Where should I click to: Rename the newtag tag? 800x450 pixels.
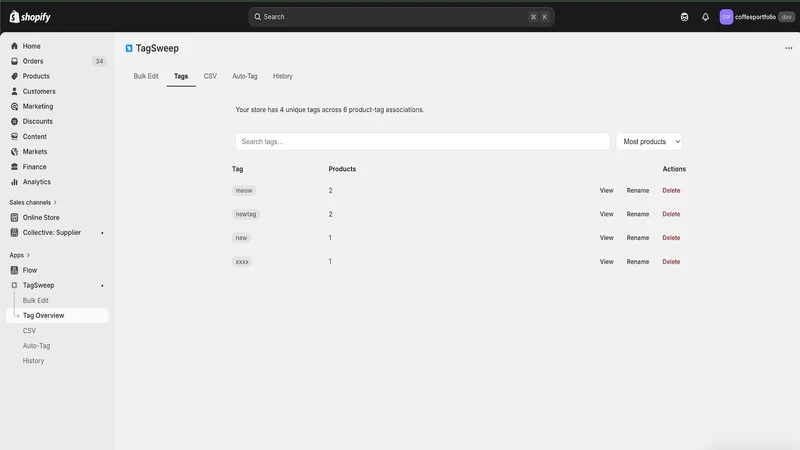click(x=638, y=214)
